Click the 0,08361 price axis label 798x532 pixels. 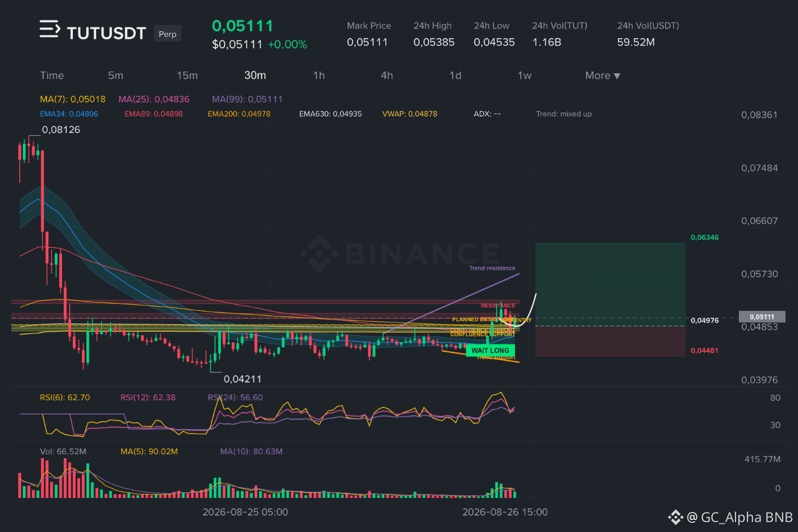point(759,115)
